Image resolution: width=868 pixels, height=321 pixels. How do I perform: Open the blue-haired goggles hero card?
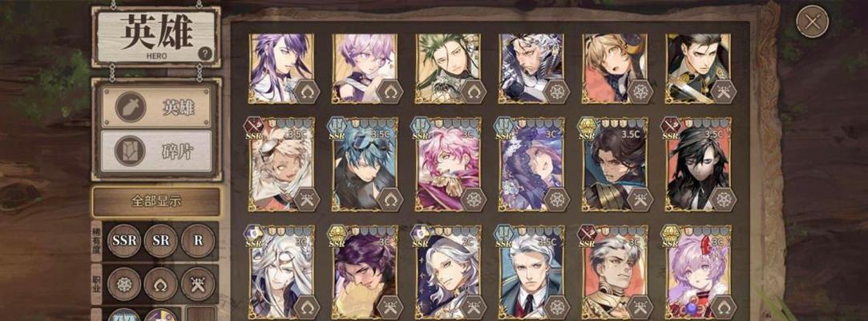pos(365,164)
